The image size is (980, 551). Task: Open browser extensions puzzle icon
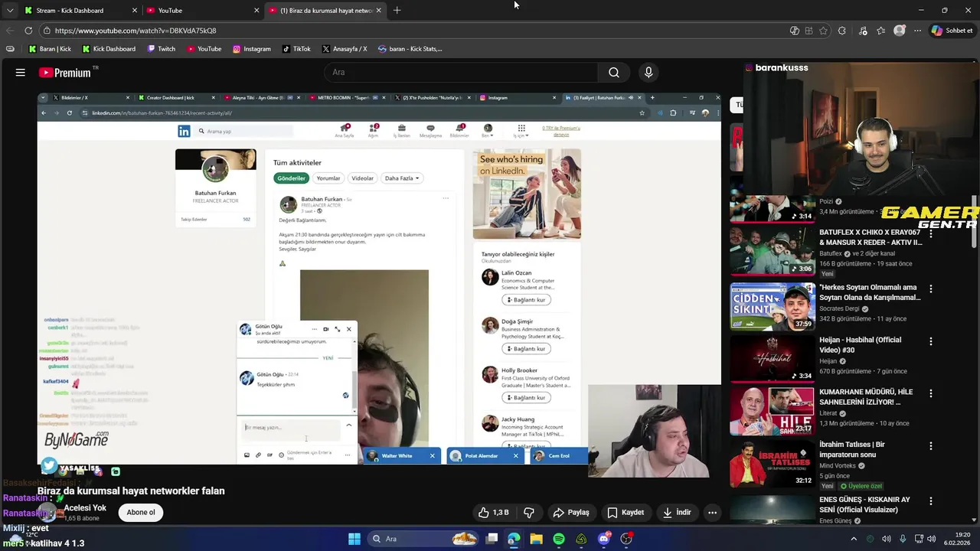coord(842,31)
